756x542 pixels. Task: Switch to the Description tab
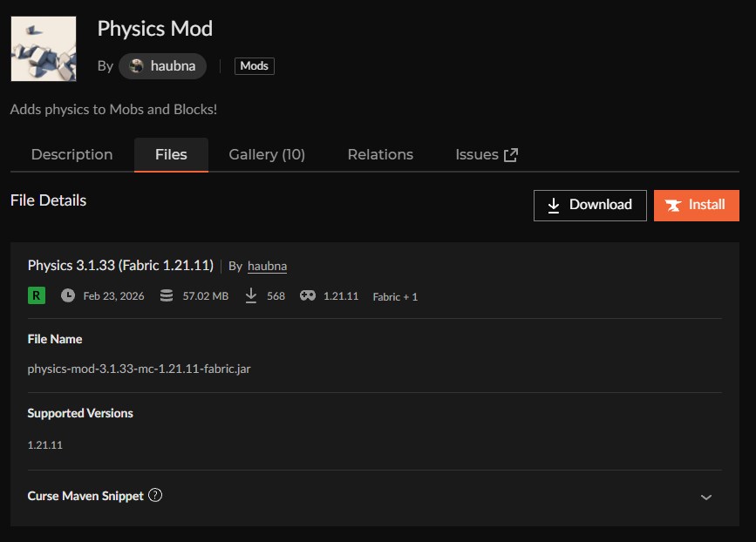tap(72, 154)
